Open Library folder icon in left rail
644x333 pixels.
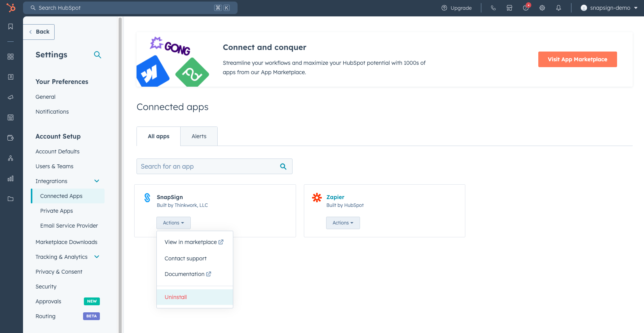(11, 199)
